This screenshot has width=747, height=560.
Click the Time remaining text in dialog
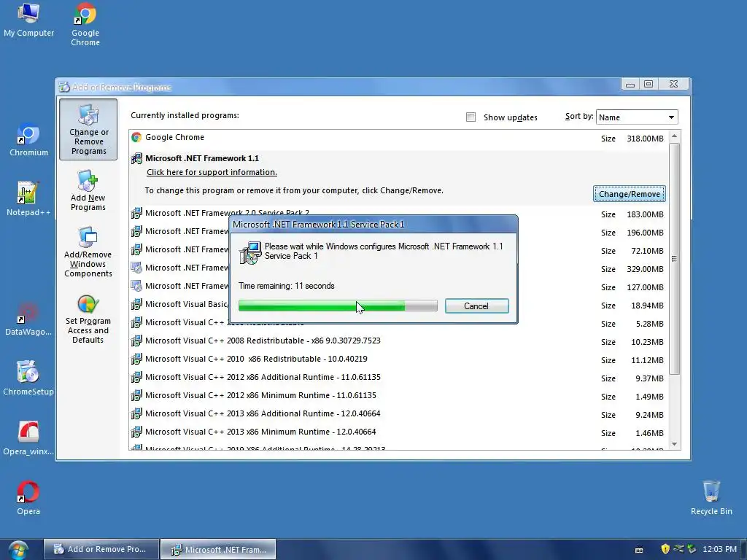pos(286,286)
